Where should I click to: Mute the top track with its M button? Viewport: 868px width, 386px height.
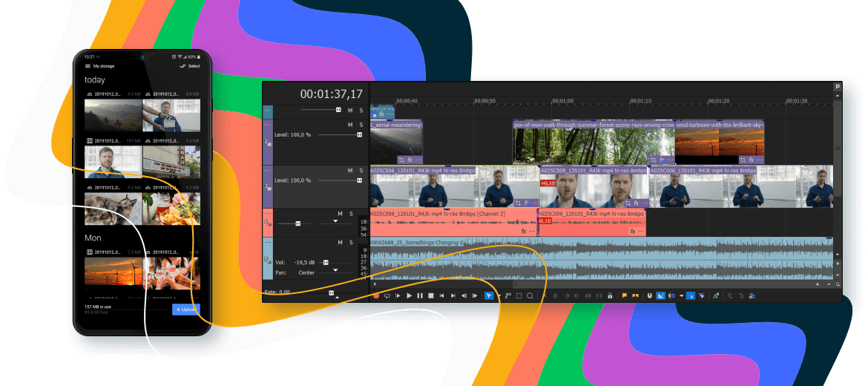click(350, 110)
